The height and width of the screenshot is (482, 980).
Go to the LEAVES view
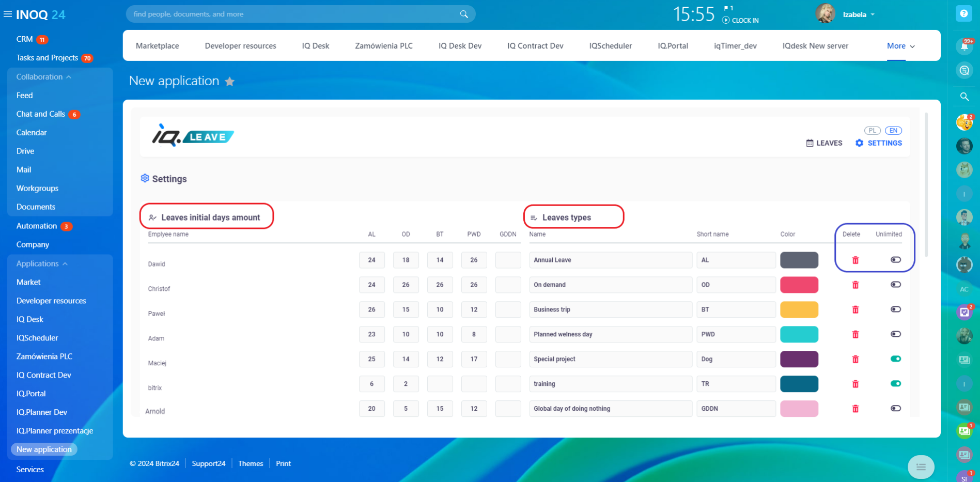(x=824, y=143)
